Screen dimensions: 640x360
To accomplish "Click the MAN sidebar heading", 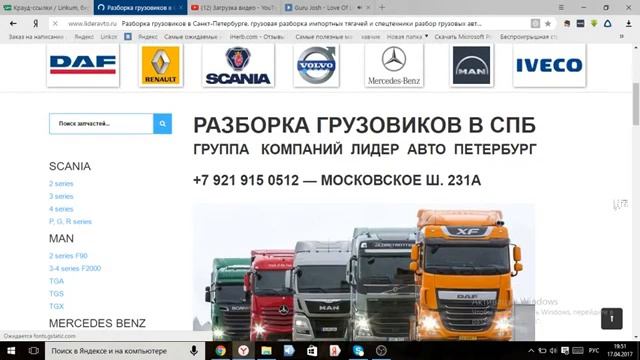I will (61, 239).
